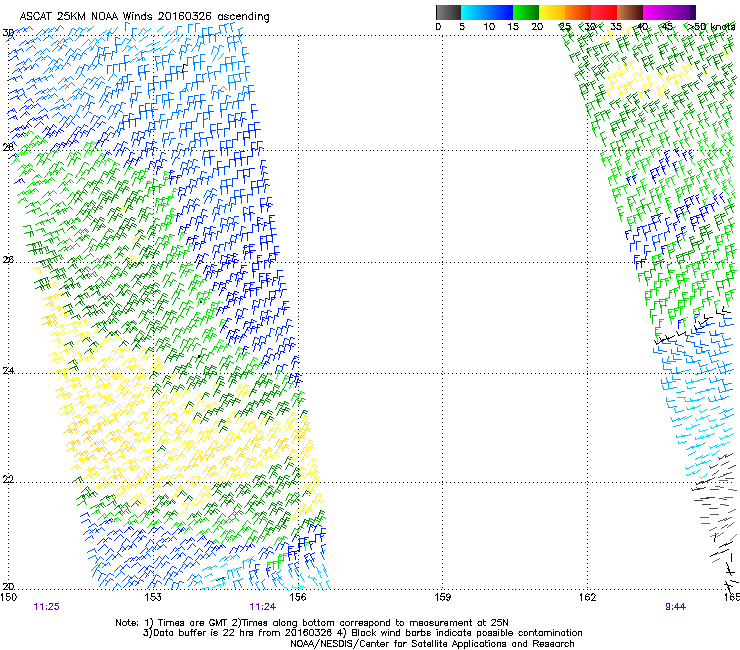Click the purple swath time '11:25'
Viewport: 740px width, 650px height.
click(x=47, y=607)
